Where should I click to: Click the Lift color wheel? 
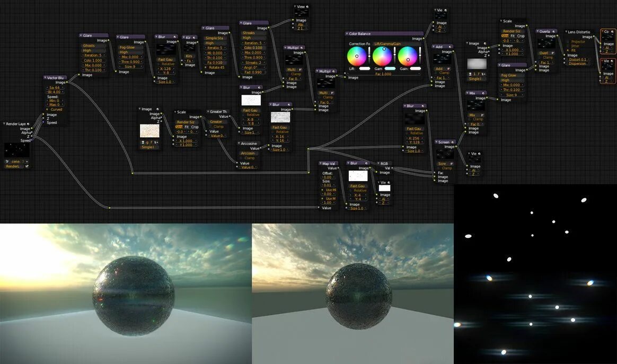[357, 56]
